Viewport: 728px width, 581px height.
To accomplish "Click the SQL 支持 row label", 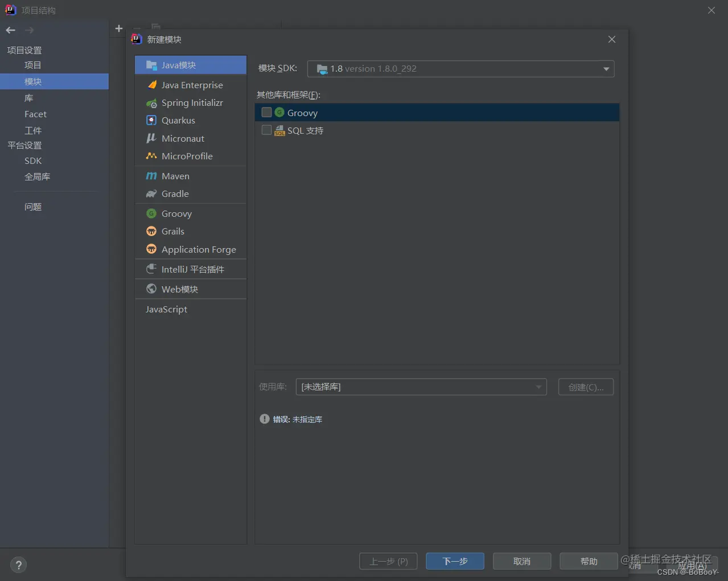I will pyautogui.click(x=305, y=130).
